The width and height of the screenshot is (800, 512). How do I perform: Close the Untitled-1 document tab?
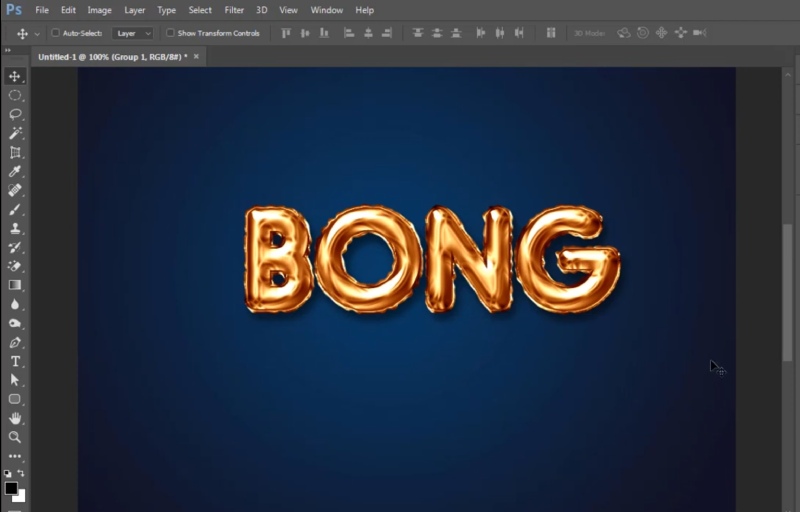point(196,57)
